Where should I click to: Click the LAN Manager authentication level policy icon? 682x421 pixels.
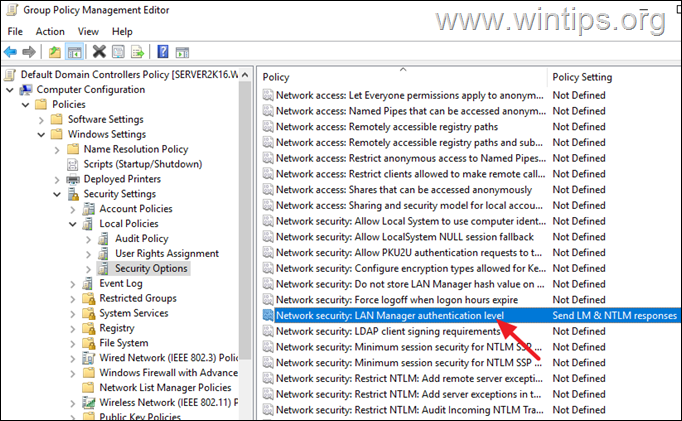268,315
